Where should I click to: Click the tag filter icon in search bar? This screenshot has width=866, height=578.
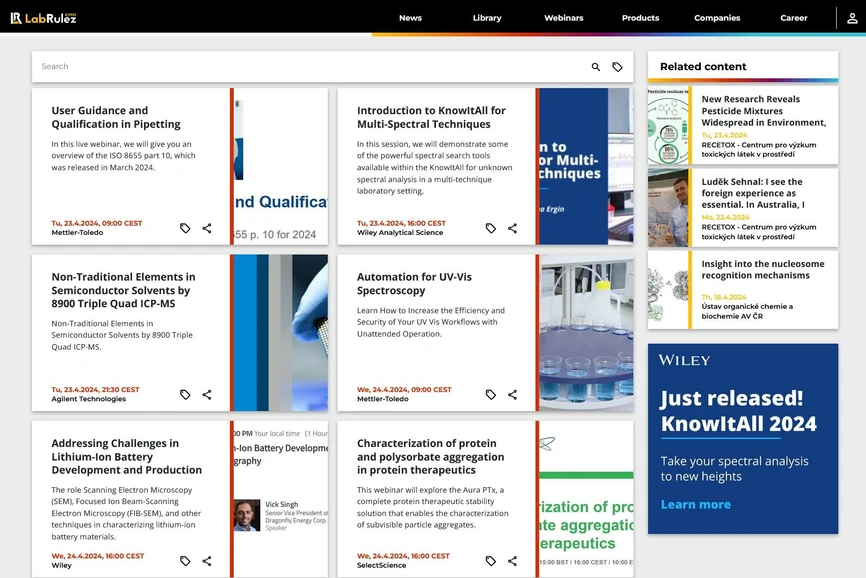coord(617,67)
